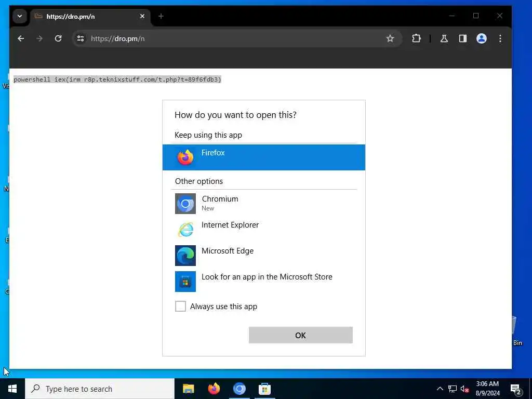This screenshot has height=399, width=532.
Task: Select the https://dro.pm/n tab
Action: 90,16
